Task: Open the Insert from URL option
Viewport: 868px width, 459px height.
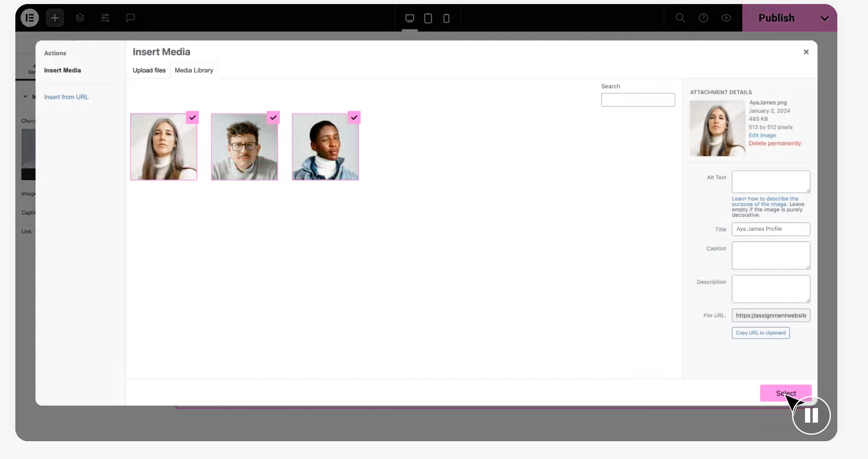Action: (x=66, y=97)
